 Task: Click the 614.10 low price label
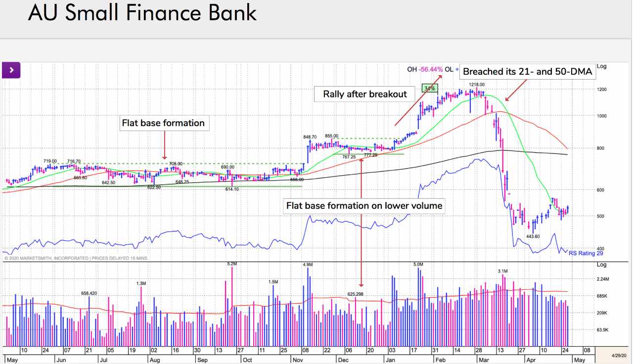point(232,189)
